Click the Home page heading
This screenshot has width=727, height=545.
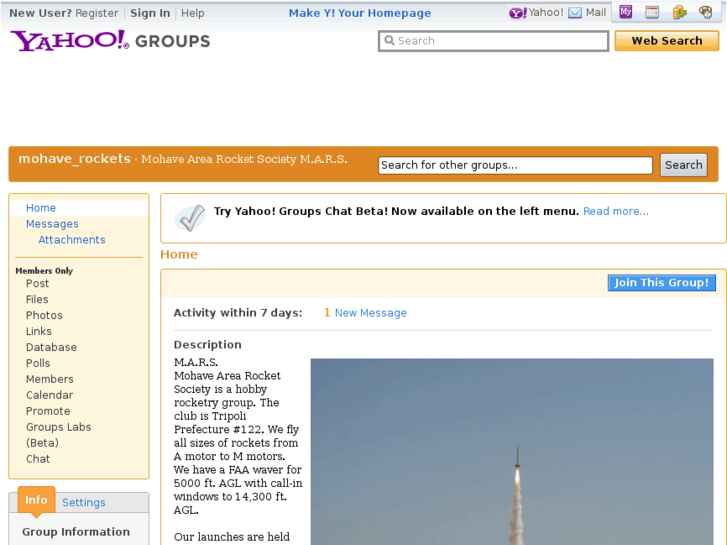(179, 255)
